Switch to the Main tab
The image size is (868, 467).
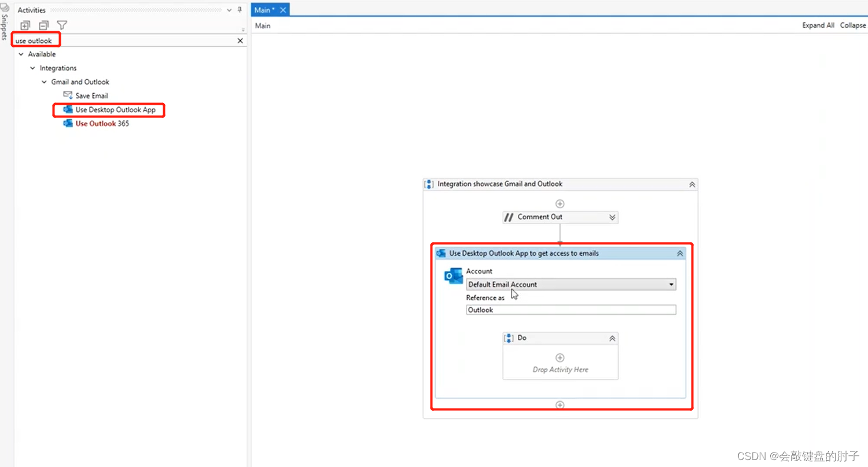pyautogui.click(x=264, y=10)
